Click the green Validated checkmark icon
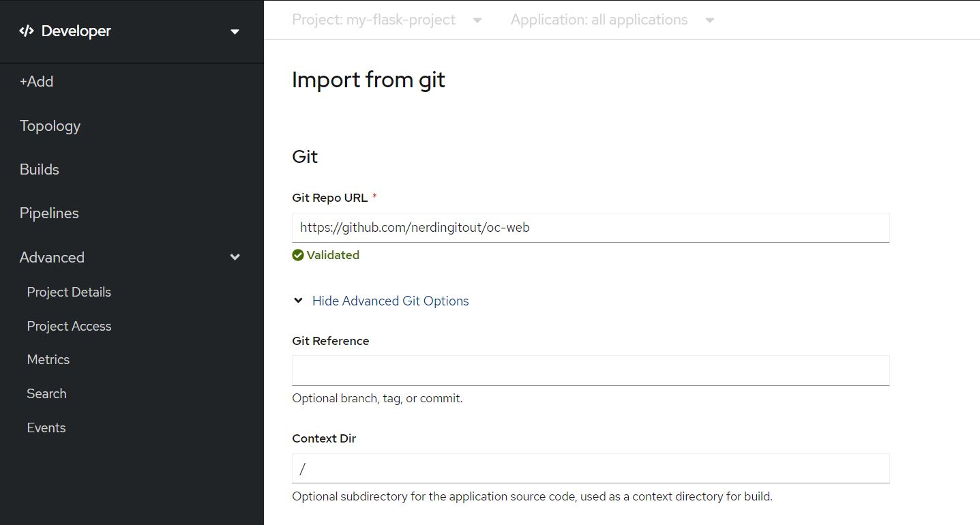Image resolution: width=980 pixels, height=525 pixels. tap(298, 254)
